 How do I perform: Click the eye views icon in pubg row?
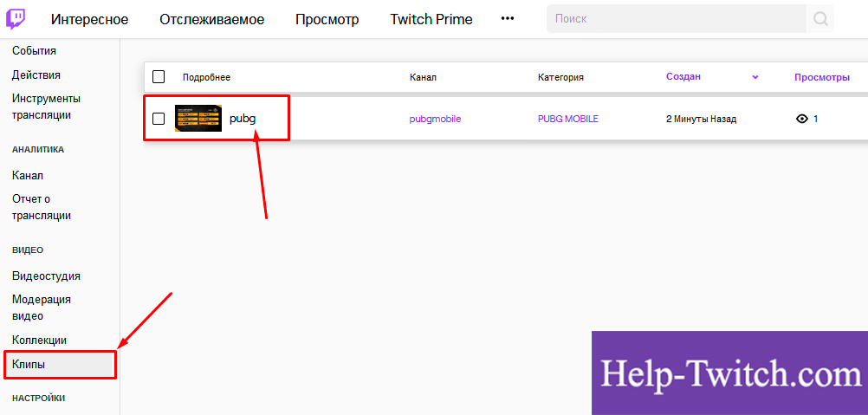coord(801,119)
